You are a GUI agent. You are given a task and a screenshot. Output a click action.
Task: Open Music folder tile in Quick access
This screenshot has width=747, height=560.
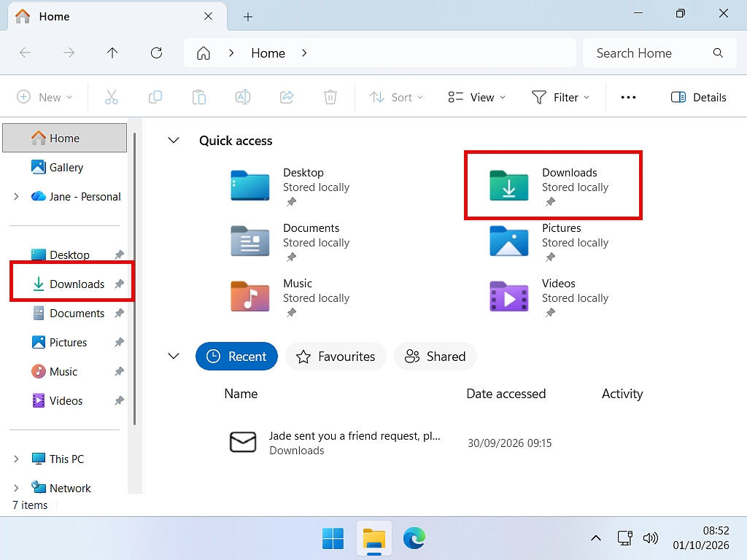coord(290,297)
